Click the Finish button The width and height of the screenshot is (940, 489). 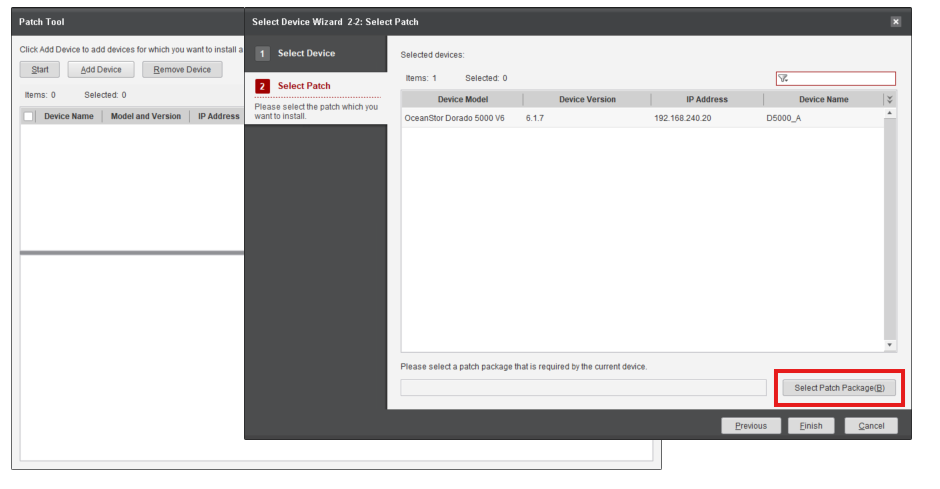click(x=810, y=426)
